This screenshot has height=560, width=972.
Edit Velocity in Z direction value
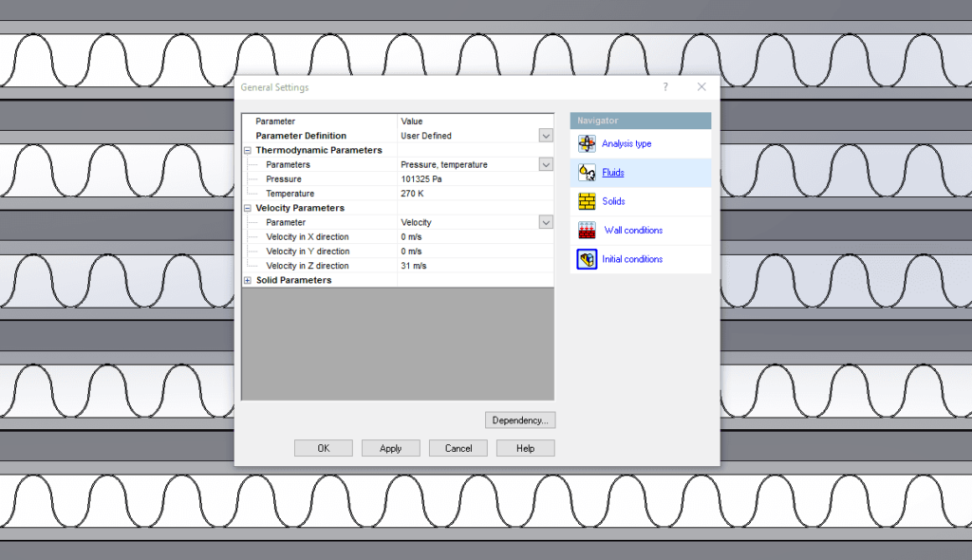click(475, 266)
